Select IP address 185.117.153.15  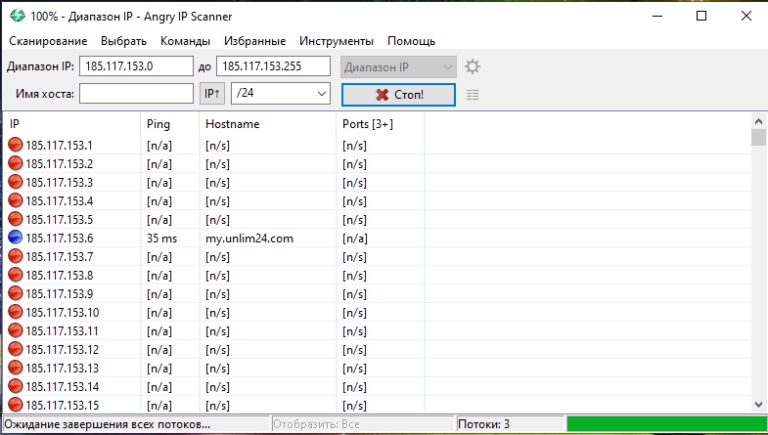62,406
